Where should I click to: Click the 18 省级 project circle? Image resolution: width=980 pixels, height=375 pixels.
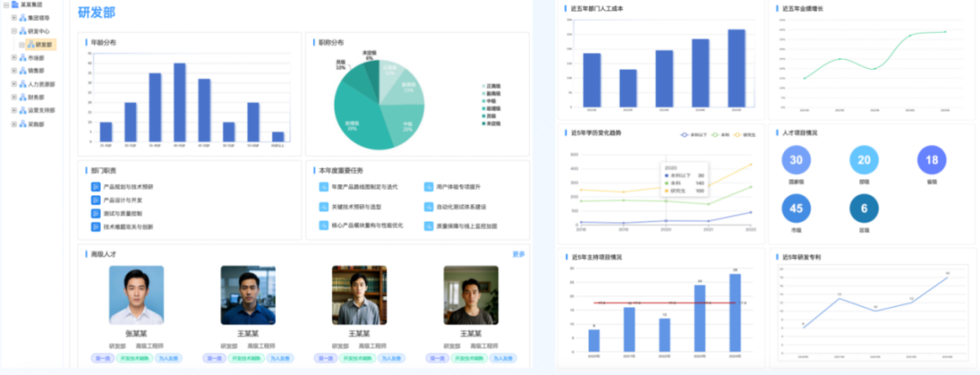tap(932, 160)
